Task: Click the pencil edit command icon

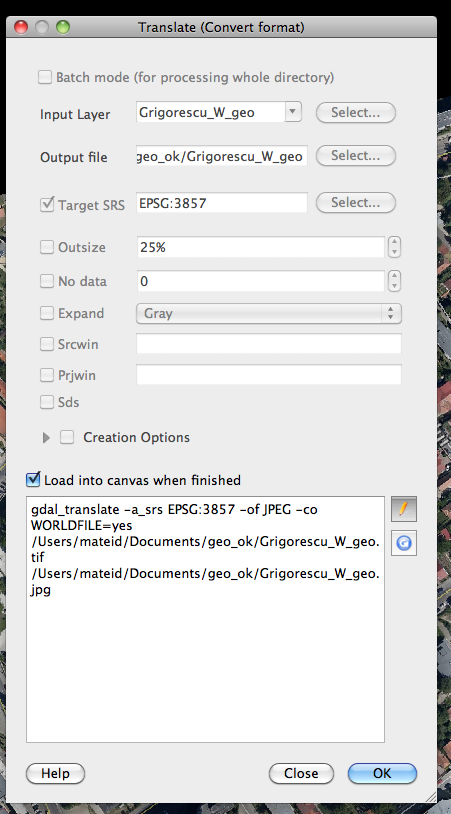Action: coord(404,509)
